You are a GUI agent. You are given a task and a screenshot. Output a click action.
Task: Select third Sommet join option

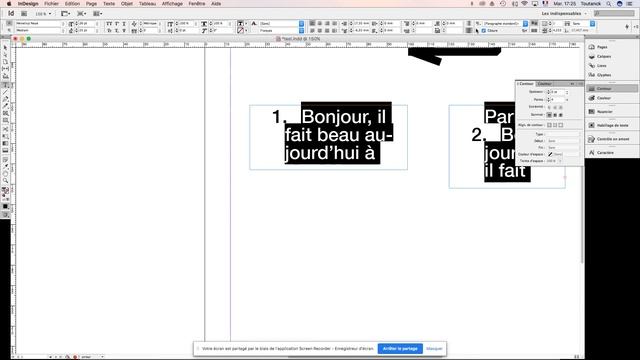(x=561, y=115)
